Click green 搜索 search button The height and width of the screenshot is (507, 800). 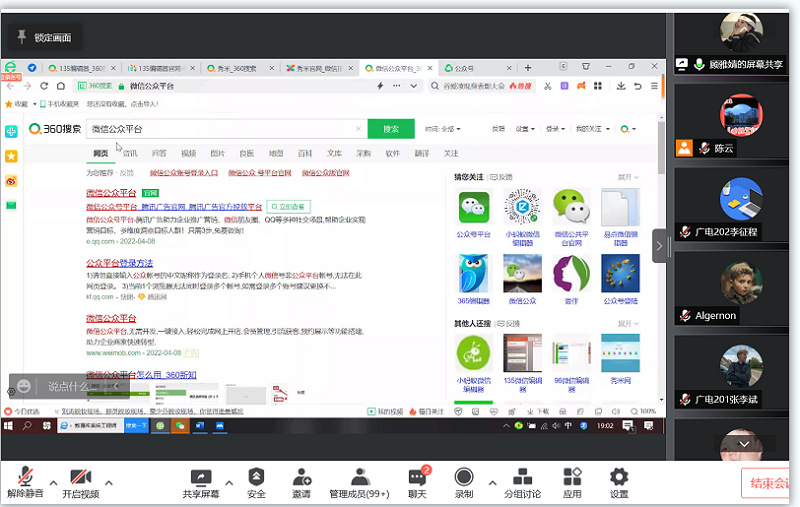pyautogui.click(x=391, y=129)
